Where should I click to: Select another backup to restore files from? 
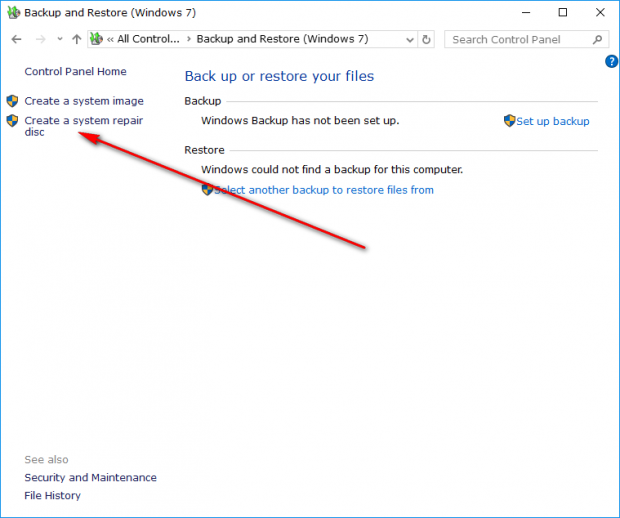click(323, 190)
